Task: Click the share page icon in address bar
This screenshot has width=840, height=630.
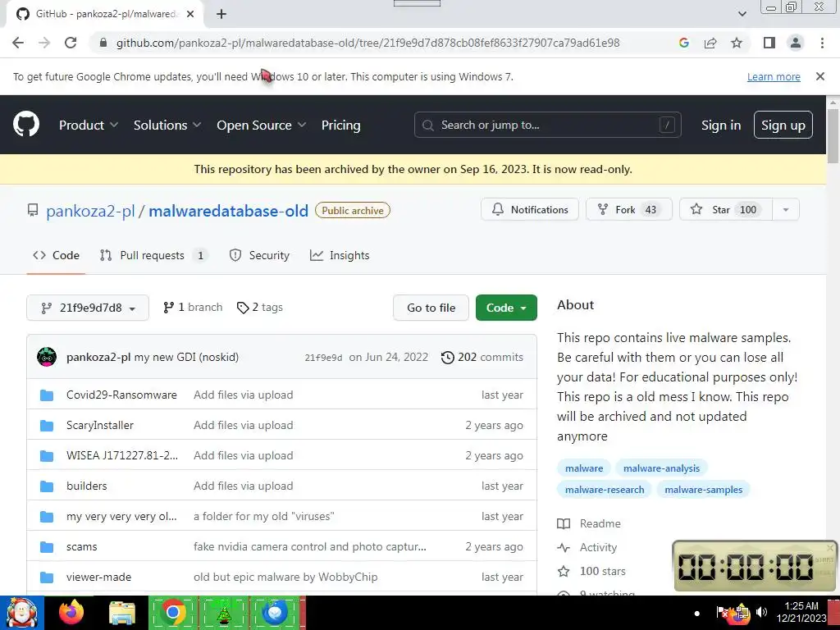Action: [x=710, y=43]
